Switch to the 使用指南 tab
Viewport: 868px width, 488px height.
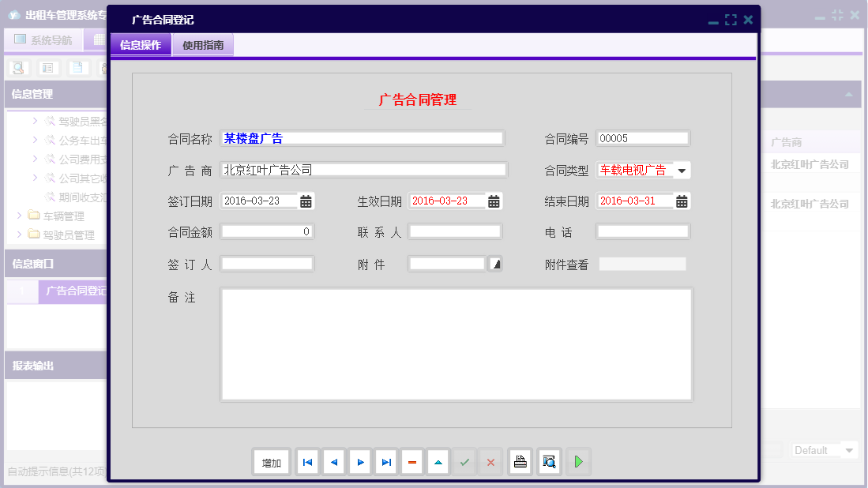(x=203, y=45)
